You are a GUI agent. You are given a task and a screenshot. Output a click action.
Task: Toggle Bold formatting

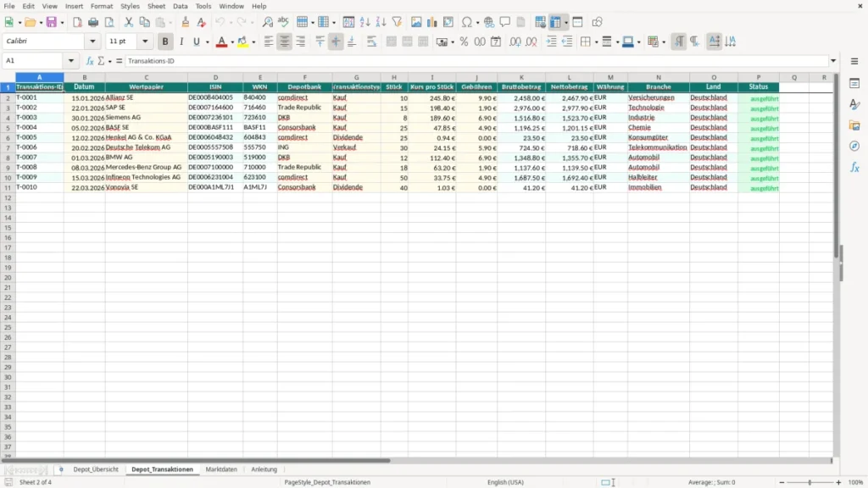click(165, 42)
